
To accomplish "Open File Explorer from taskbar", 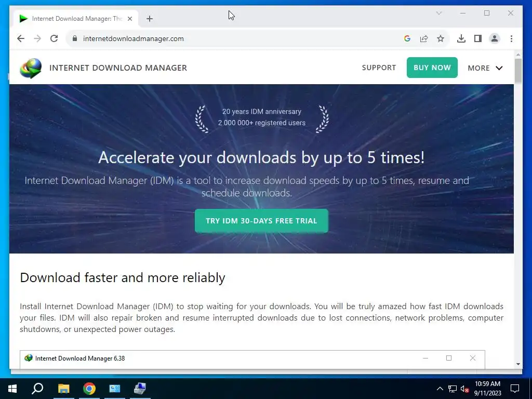I will click(x=63, y=389).
